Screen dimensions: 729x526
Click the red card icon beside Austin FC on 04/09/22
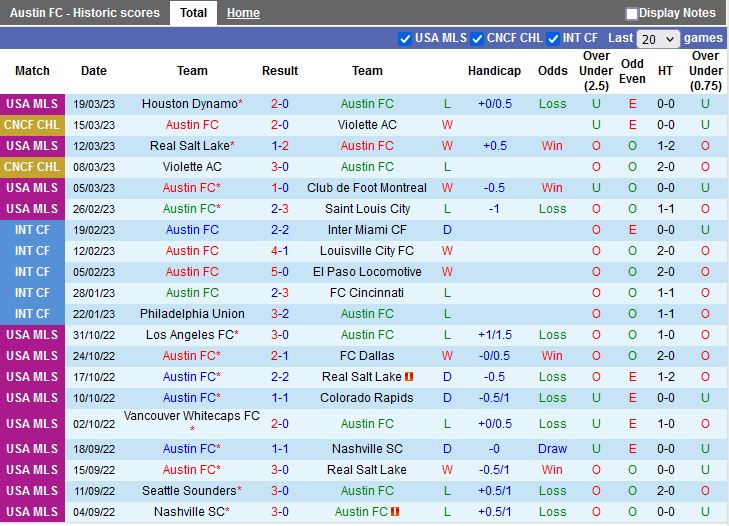tap(395, 512)
